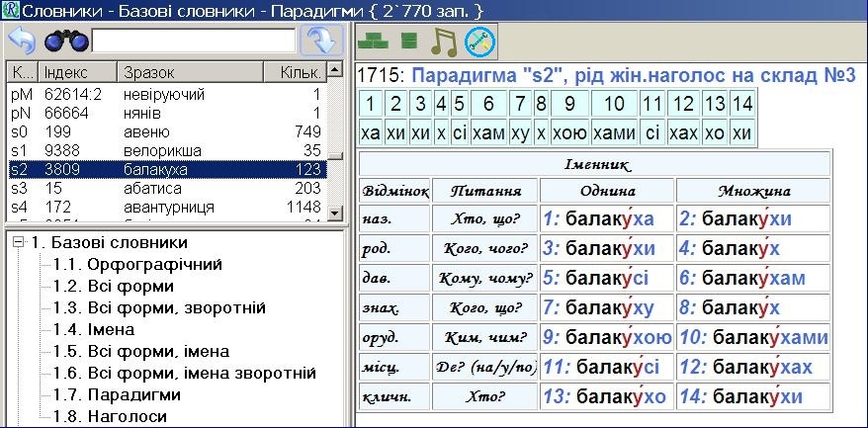Click form '8: балакух' accusative plural
The image size is (868, 428).
click(x=753, y=307)
